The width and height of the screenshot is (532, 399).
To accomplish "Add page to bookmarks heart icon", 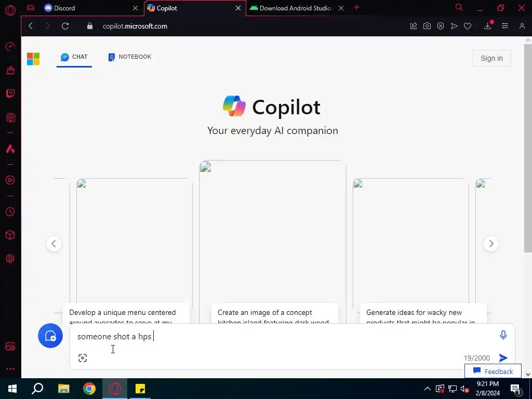I will pos(468,26).
